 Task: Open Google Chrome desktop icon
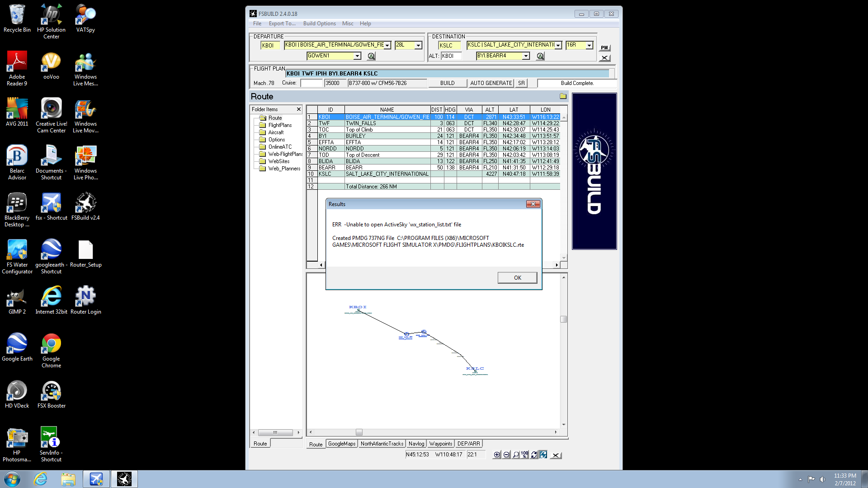pos(51,351)
